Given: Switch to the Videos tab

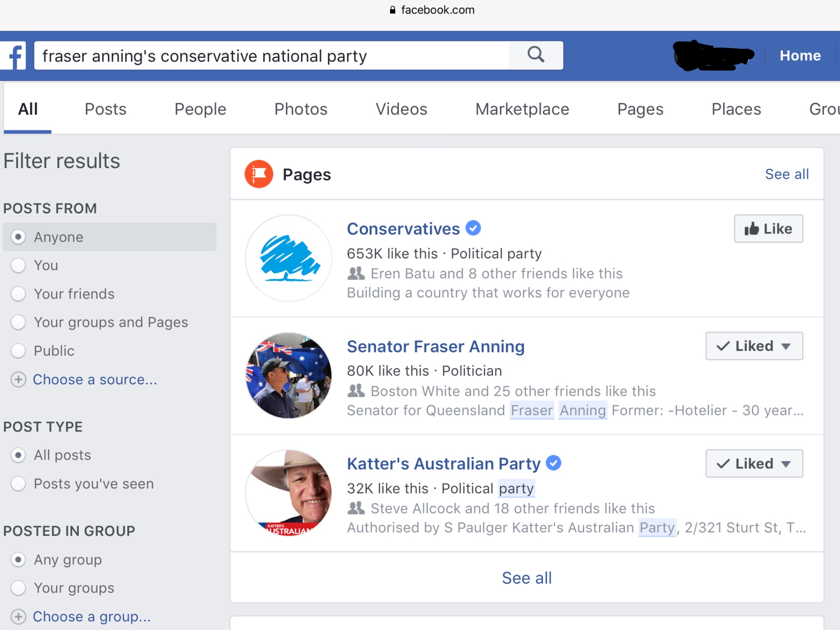Looking at the screenshot, I should click(x=402, y=109).
